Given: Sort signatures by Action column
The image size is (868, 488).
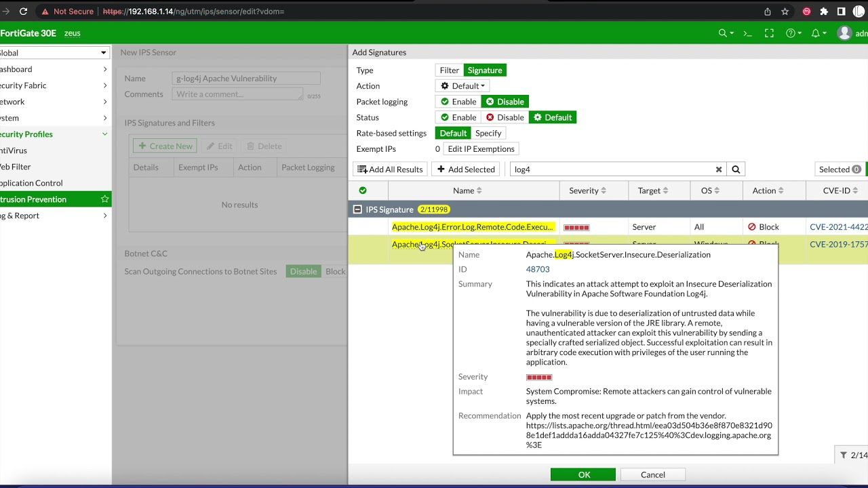Looking at the screenshot, I should pyautogui.click(x=768, y=190).
